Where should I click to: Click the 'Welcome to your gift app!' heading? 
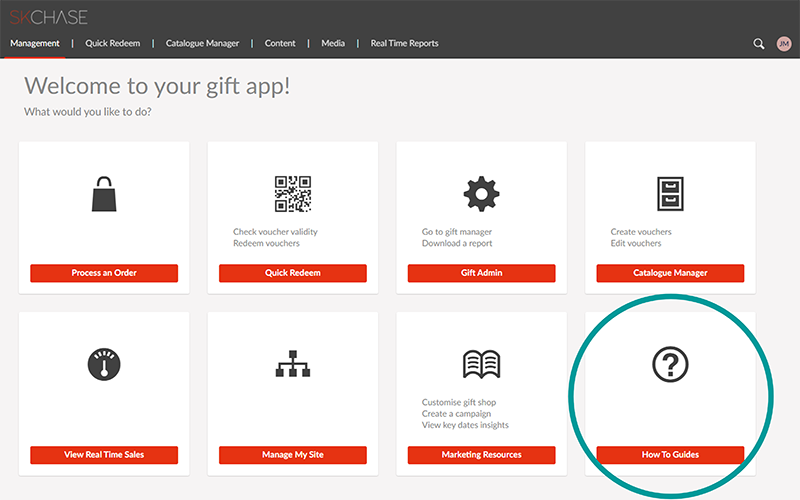pyautogui.click(x=157, y=86)
